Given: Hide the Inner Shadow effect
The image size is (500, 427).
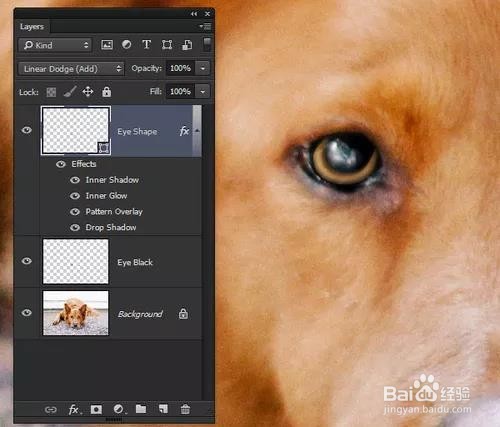Looking at the screenshot, I should 75,180.
